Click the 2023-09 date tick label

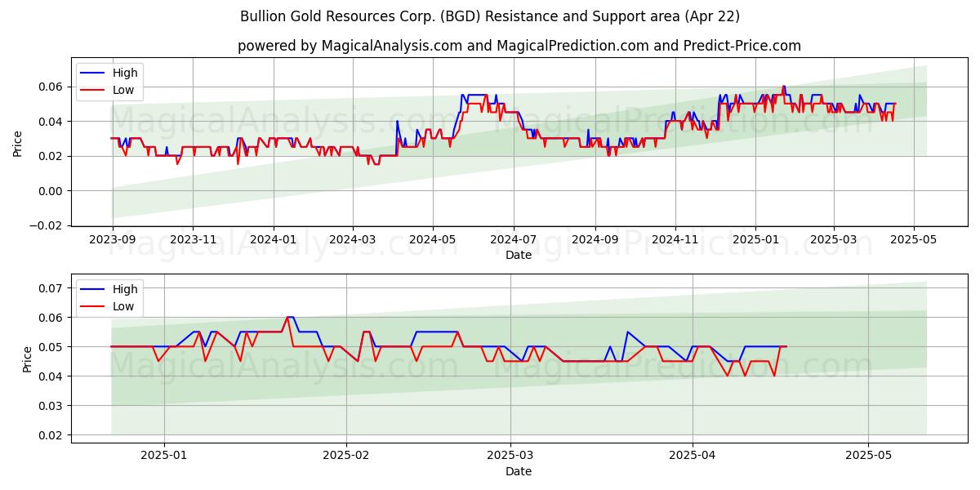(112, 240)
